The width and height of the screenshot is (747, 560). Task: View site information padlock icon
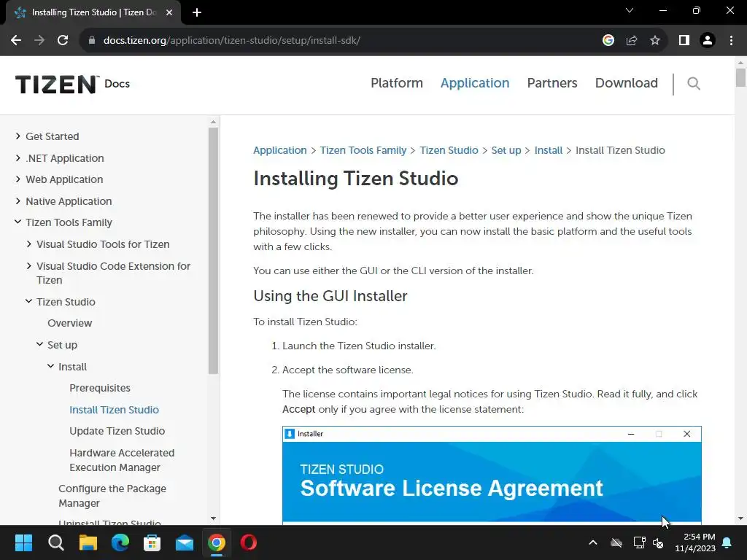91,41
